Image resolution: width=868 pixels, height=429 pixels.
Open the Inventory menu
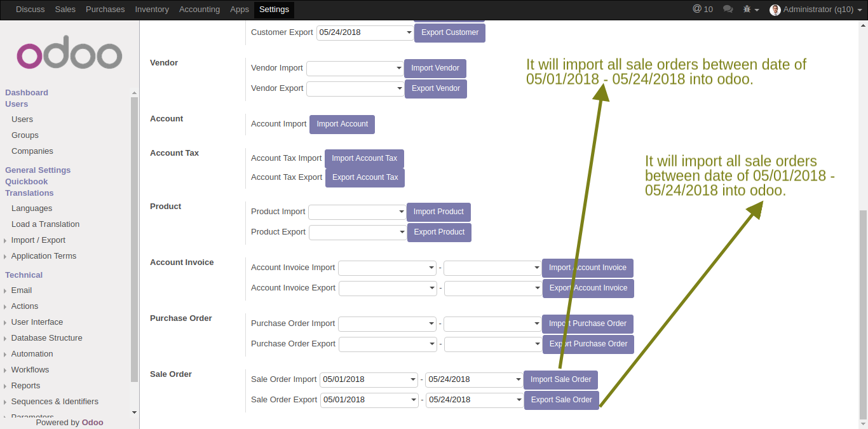click(152, 10)
